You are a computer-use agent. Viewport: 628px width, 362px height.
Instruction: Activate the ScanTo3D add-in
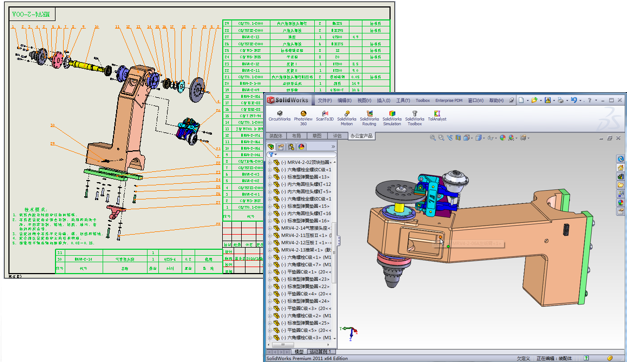click(x=325, y=116)
